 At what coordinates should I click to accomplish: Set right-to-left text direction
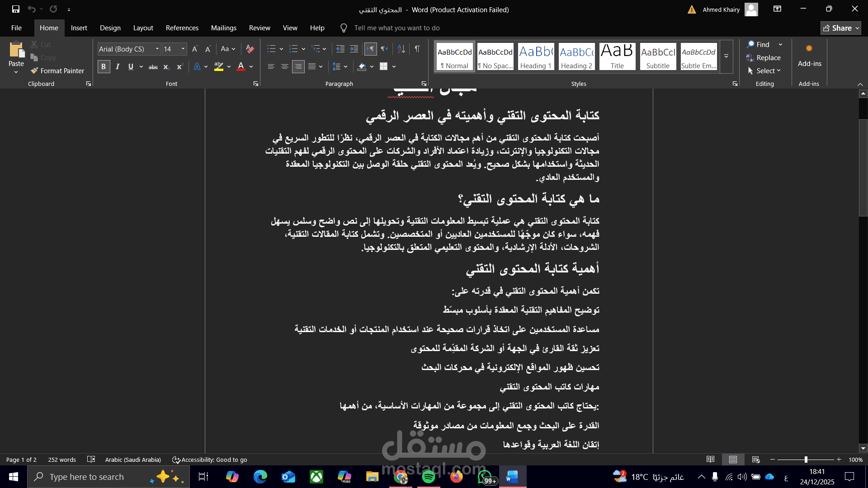pyautogui.click(x=384, y=49)
